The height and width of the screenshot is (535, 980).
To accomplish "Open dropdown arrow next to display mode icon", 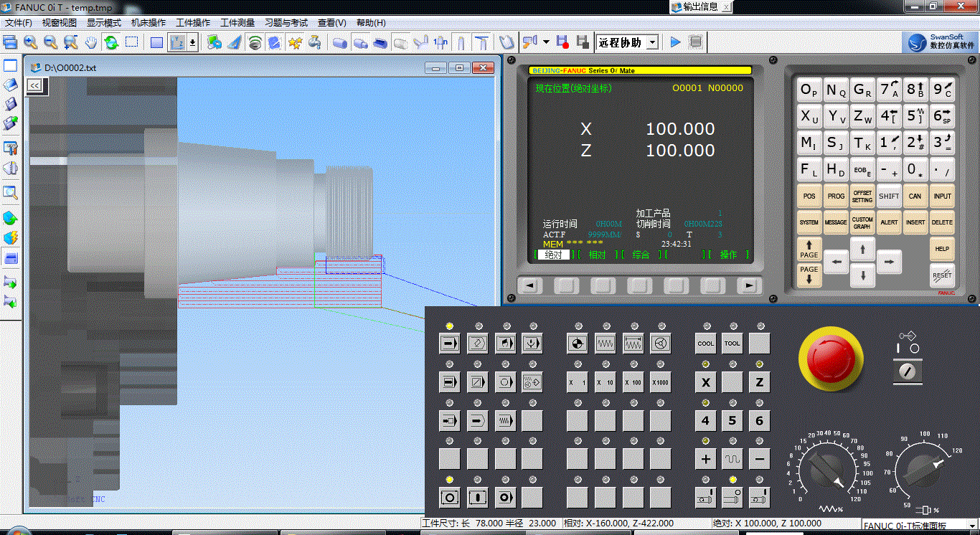I will tap(546, 42).
